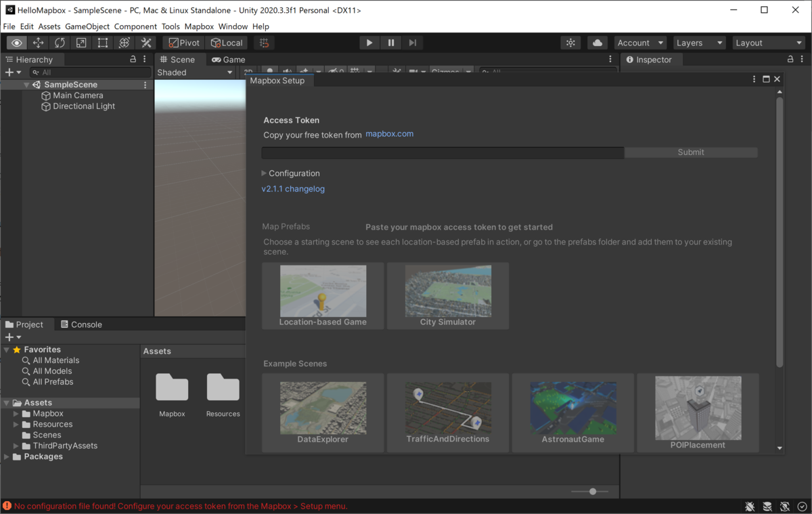Select the Rect transform tool
812x514 pixels.
(x=103, y=43)
